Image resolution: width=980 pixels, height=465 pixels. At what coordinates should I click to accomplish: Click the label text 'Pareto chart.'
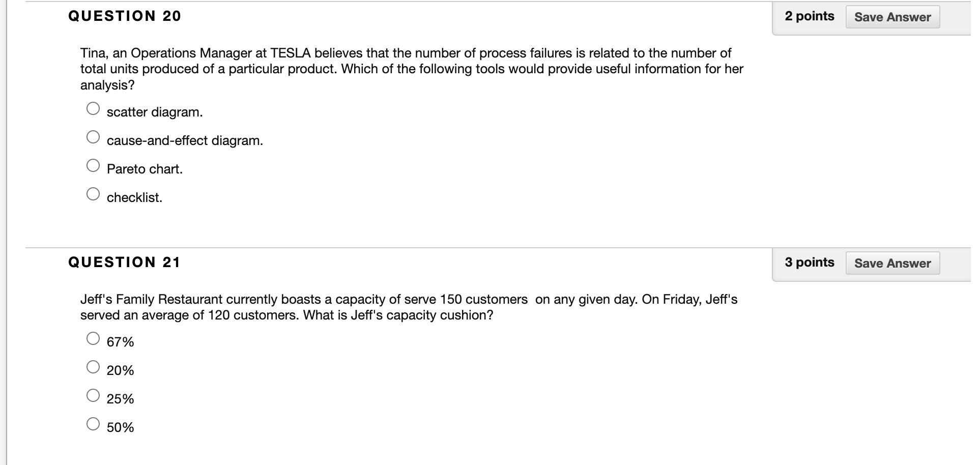(144, 168)
